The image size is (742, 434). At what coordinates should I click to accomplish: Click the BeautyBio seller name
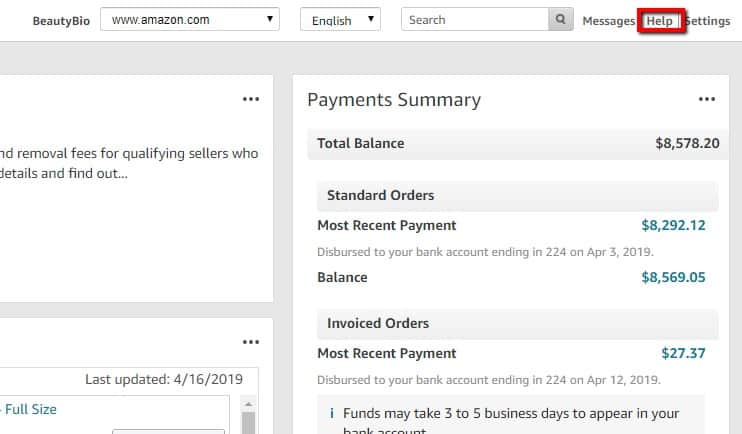point(61,21)
